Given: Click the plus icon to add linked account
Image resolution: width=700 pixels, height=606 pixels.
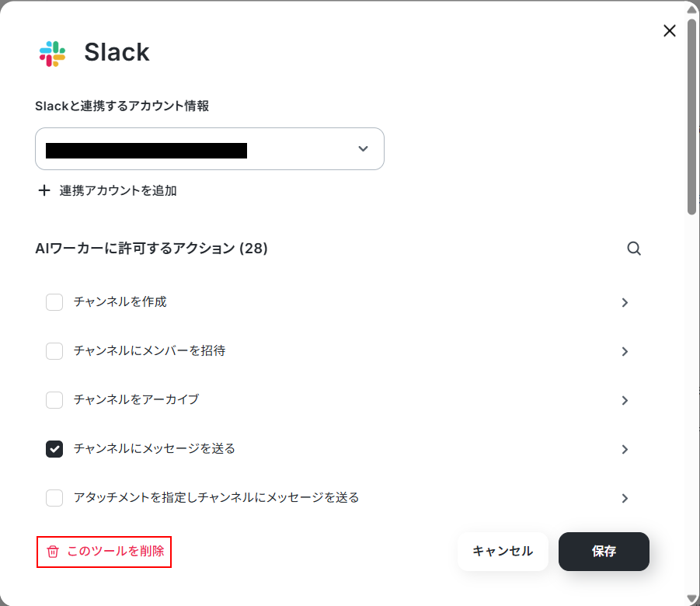Looking at the screenshot, I should tap(44, 190).
